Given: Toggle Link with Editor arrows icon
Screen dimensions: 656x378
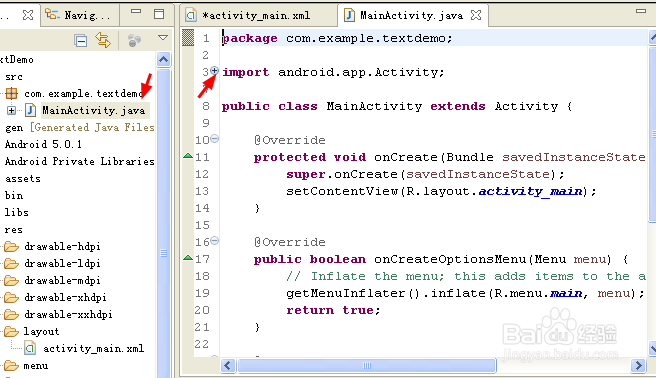Looking at the screenshot, I should [103, 40].
